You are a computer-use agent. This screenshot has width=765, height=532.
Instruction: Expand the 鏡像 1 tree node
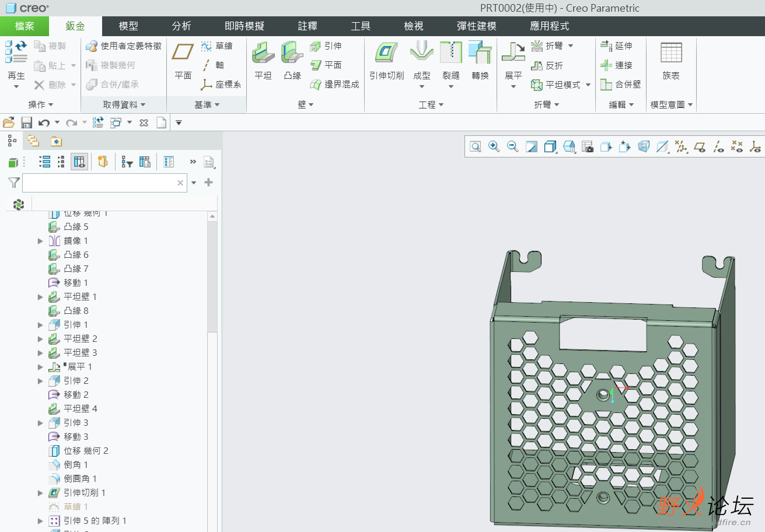40,241
